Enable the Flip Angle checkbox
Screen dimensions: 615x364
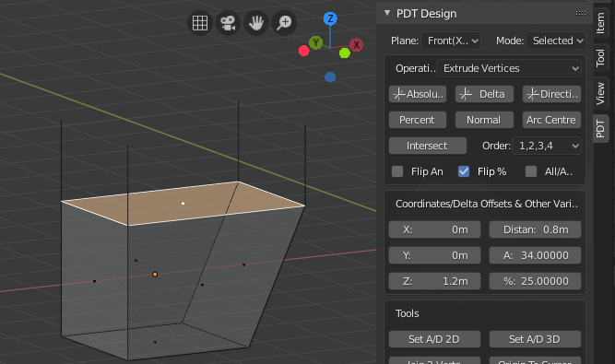pyautogui.click(x=397, y=171)
